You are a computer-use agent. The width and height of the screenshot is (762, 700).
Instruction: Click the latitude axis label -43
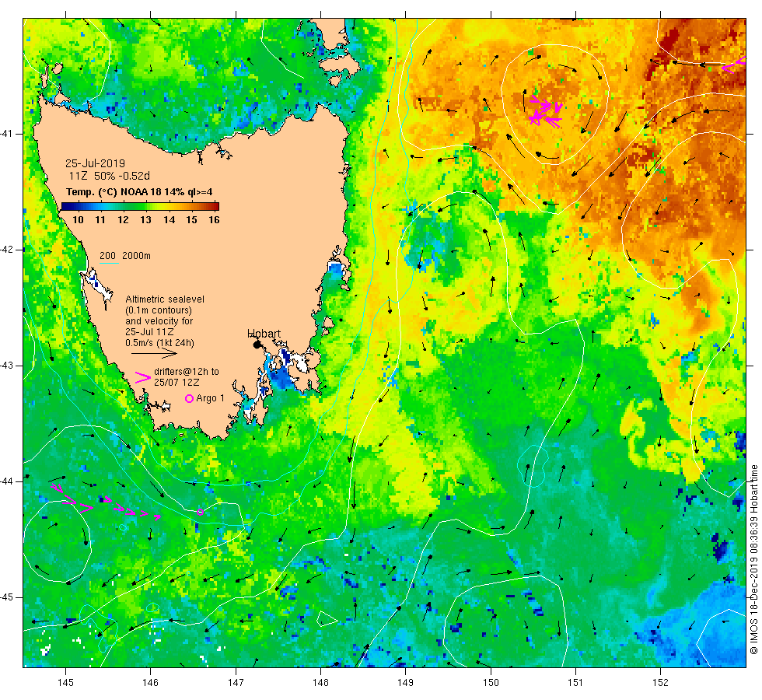coord(6,366)
